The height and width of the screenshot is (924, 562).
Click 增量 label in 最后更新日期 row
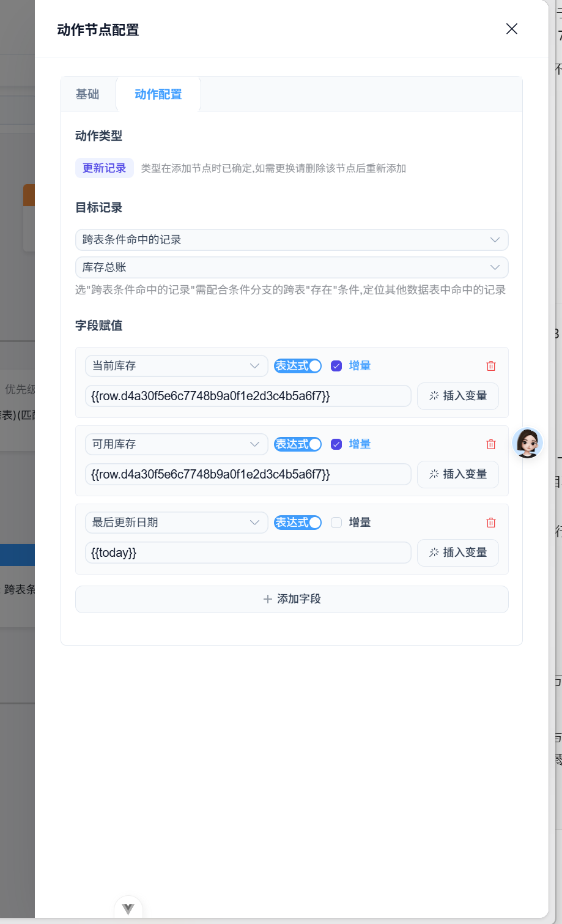(360, 523)
